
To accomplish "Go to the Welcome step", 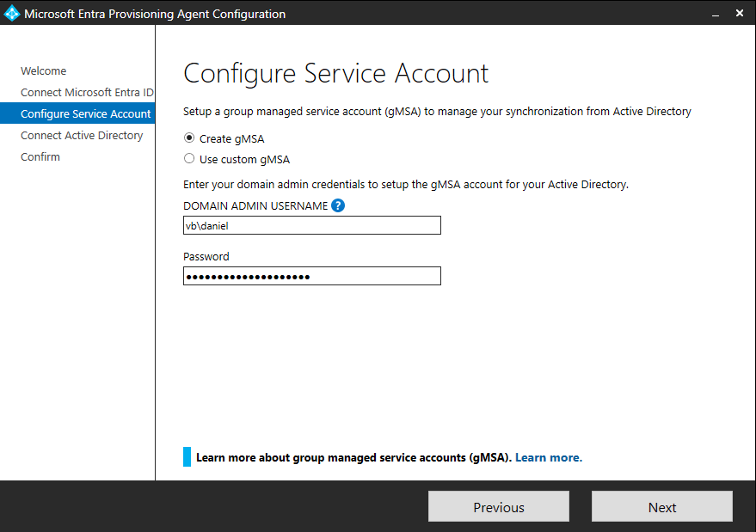I will pos(43,70).
